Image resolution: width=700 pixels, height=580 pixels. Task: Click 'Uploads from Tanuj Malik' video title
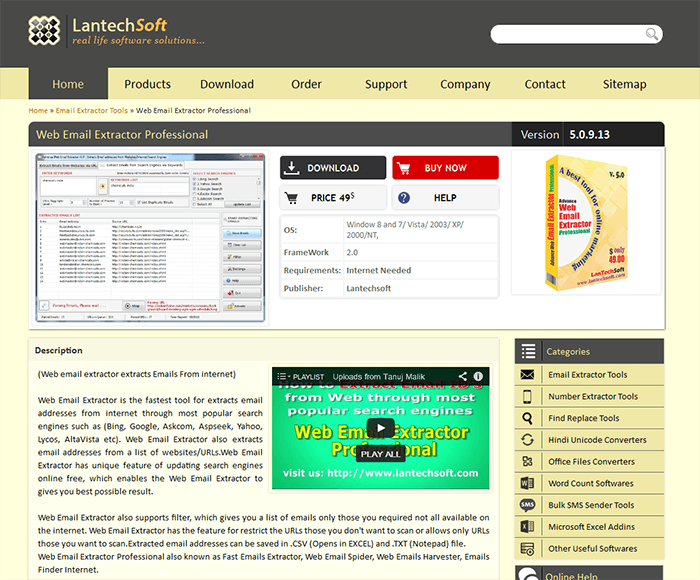[379, 376]
